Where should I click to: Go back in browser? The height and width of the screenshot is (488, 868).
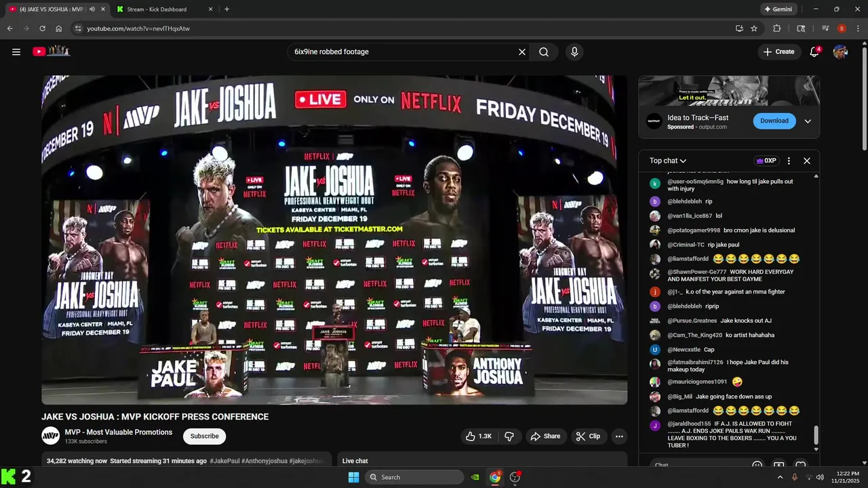[10, 28]
